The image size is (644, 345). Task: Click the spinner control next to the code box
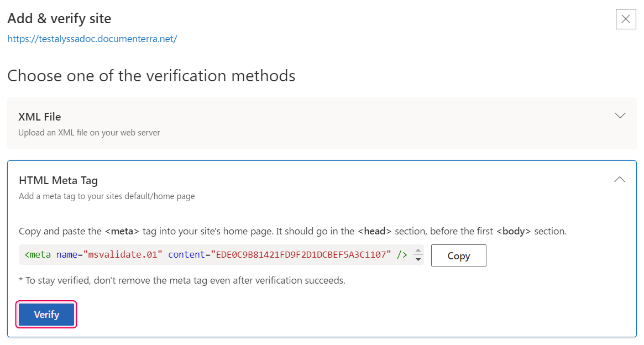(418, 255)
